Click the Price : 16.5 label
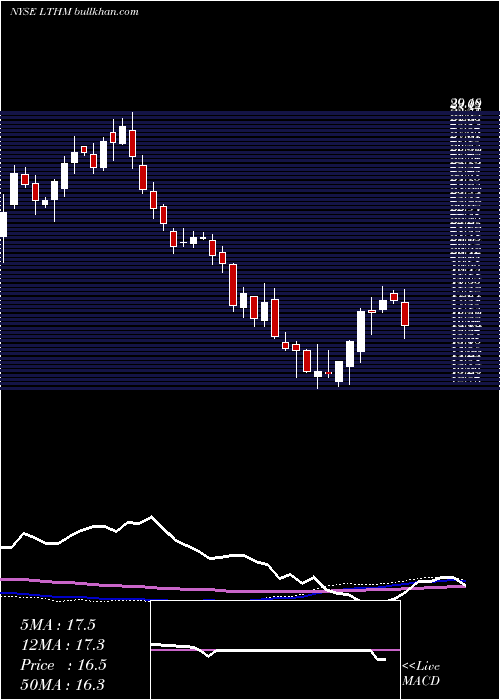 (x=63, y=665)
